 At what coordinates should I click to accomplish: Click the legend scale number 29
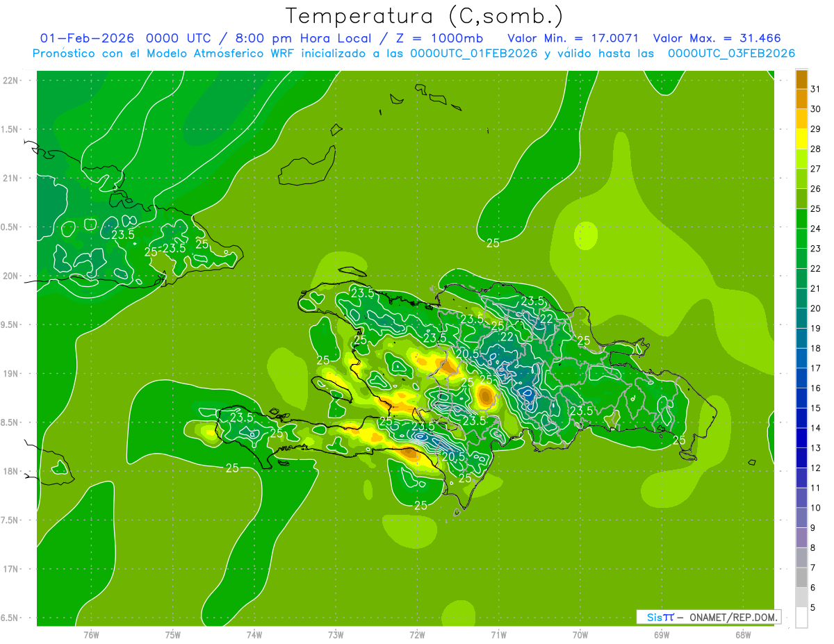coord(815,129)
